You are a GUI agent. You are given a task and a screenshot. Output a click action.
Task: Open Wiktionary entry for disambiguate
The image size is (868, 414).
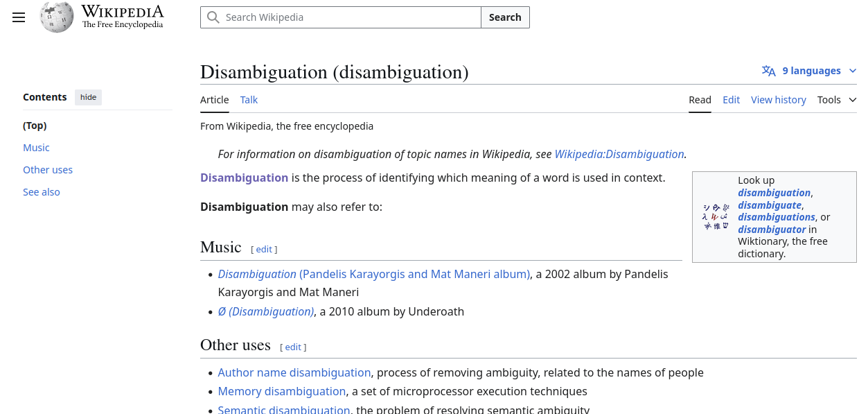[x=770, y=205]
